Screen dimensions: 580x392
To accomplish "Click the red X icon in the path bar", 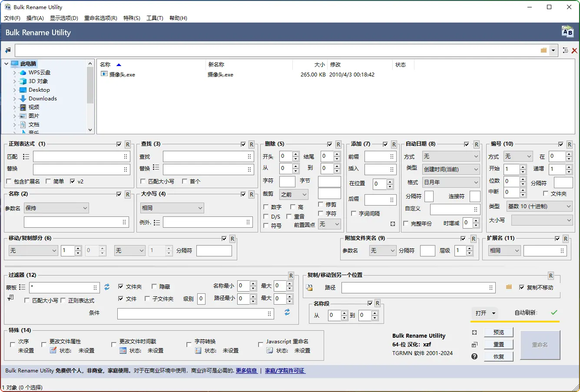I will 574,50.
